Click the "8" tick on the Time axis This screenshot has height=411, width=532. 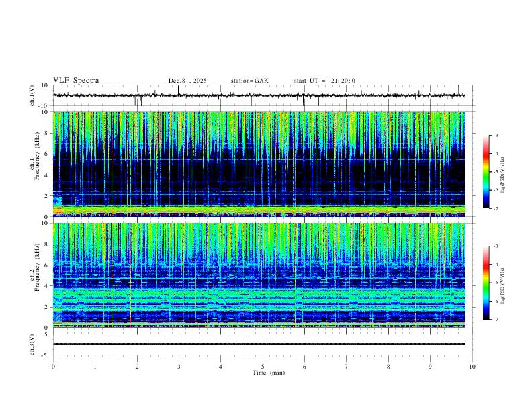tap(388, 367)
